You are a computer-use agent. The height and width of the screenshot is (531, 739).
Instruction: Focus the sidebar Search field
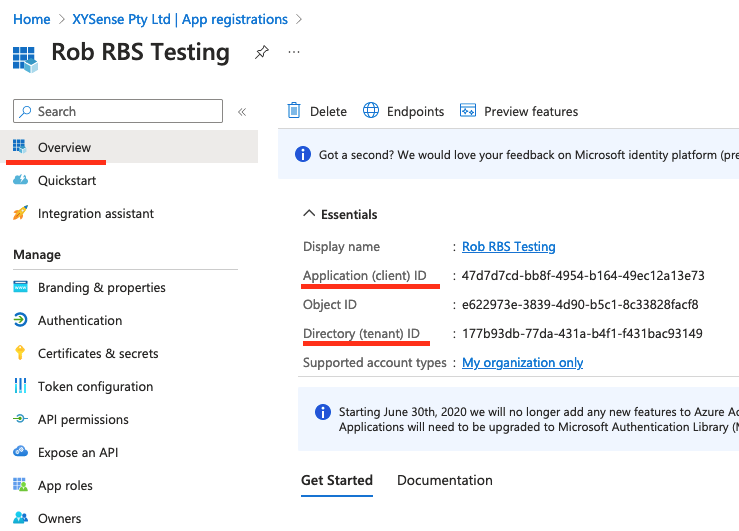click(x=118, y=111)
